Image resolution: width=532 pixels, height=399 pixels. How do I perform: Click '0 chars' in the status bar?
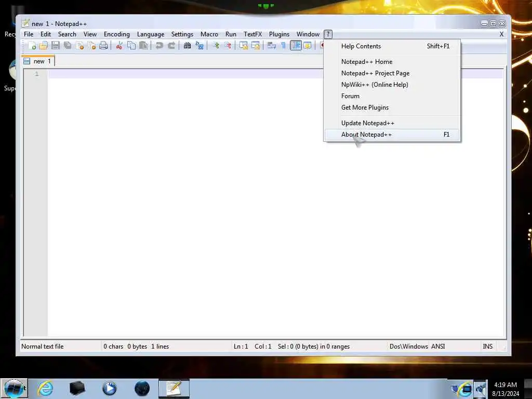tap(113, 347)
